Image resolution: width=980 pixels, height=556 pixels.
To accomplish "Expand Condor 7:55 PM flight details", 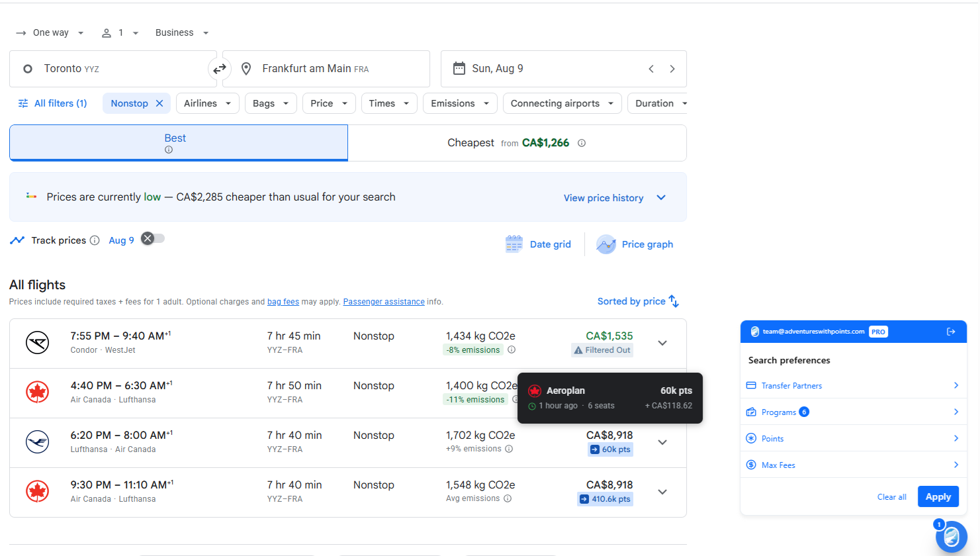I will (x=662, y=343).
